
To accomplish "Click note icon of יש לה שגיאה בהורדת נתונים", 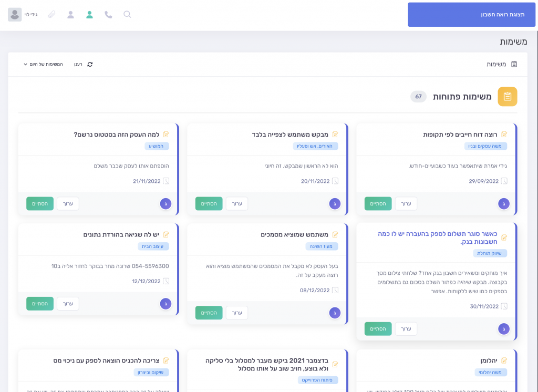I will coord(166,234).
